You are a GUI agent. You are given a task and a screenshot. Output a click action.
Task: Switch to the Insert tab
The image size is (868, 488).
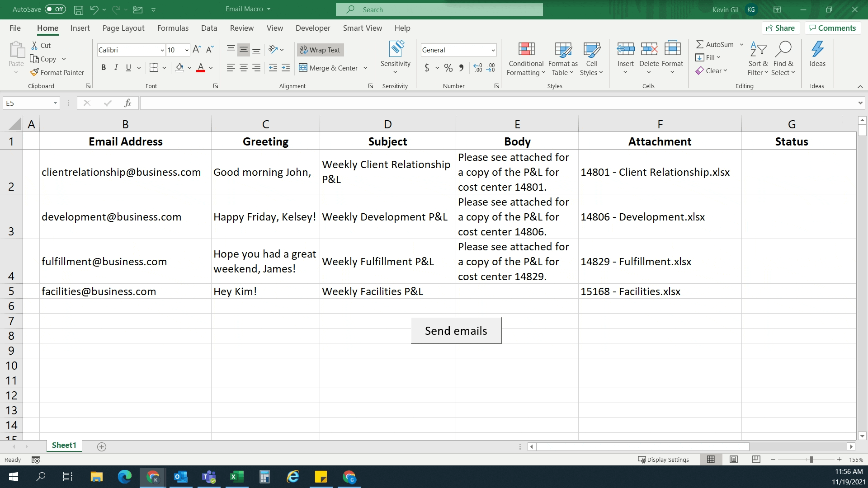click(80, 28)
